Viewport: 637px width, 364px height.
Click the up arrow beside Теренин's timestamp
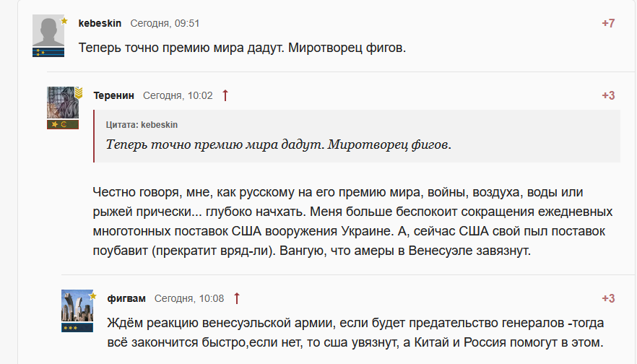(x=225, y=95)
